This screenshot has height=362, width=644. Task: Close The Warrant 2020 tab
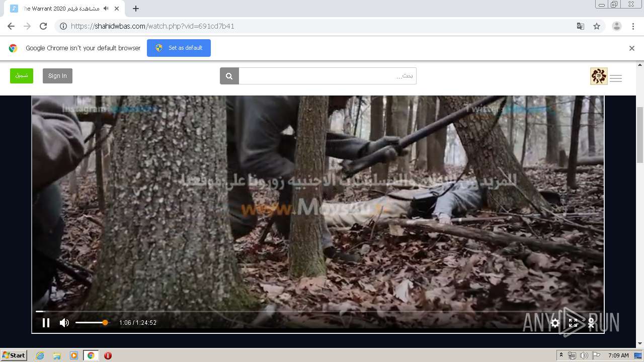(117, 9)
